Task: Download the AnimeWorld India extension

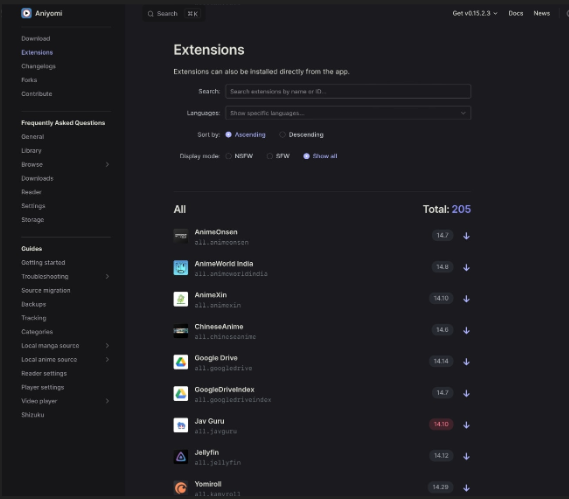Action: (466, 267)
